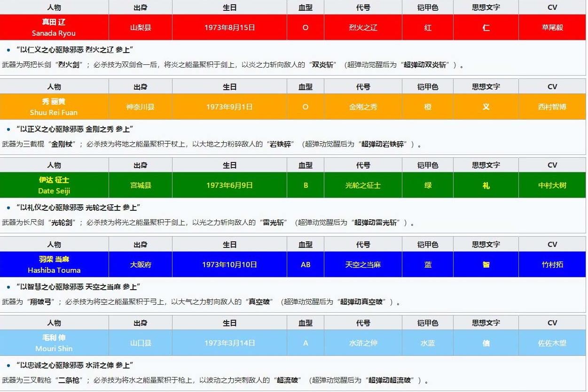Select the bold weapon name 金刚杖

62,145
